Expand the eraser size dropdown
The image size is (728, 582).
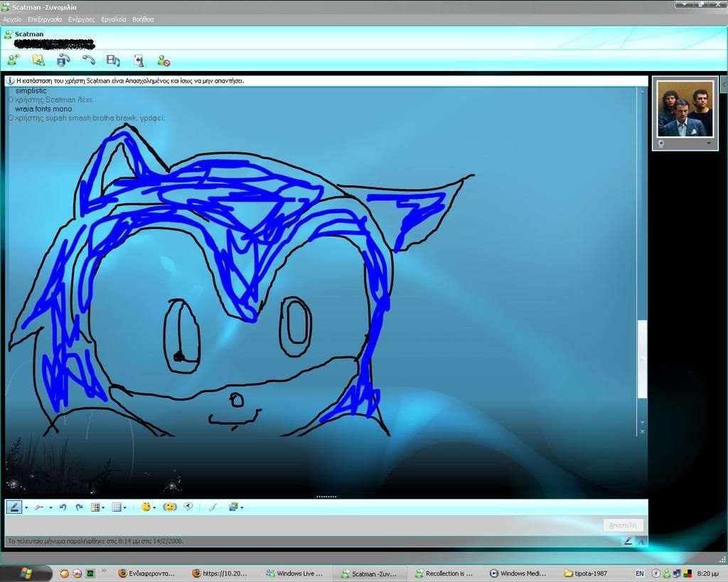pyautogui.click(x=50, y=507)
